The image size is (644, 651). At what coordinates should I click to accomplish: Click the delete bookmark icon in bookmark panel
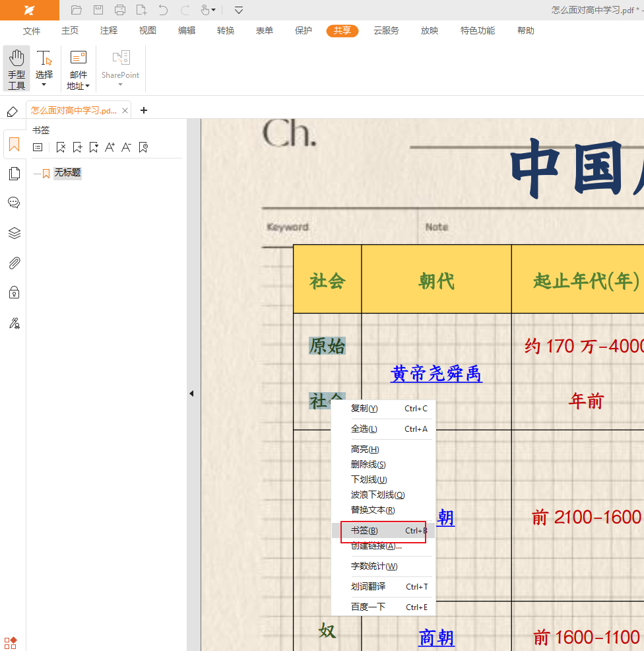point(61,147)
